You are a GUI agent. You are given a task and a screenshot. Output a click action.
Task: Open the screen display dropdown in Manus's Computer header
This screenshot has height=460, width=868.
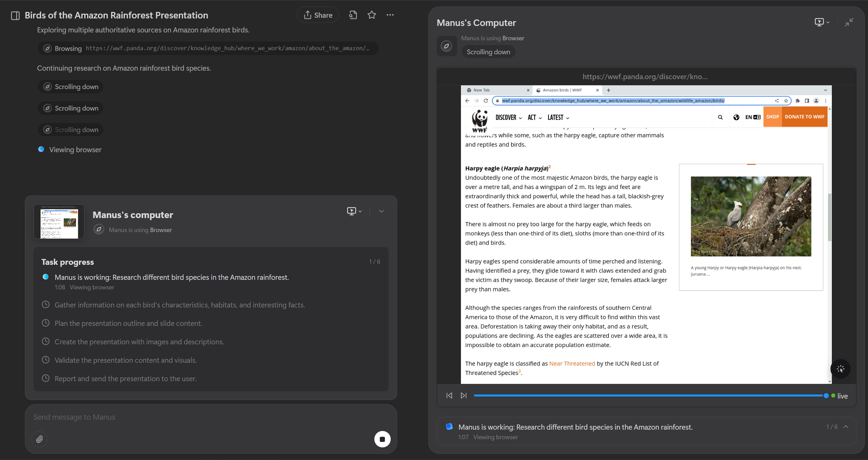pos(822,22)
